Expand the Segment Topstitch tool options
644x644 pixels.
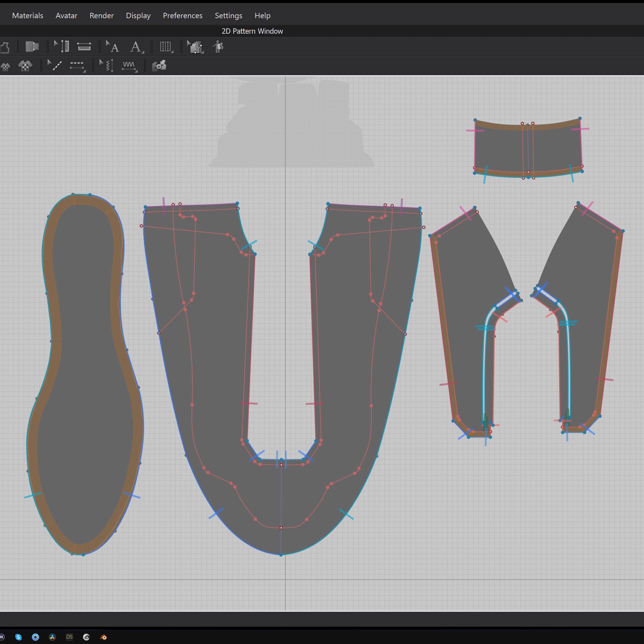pyautogui.click(x=84, y=71)
